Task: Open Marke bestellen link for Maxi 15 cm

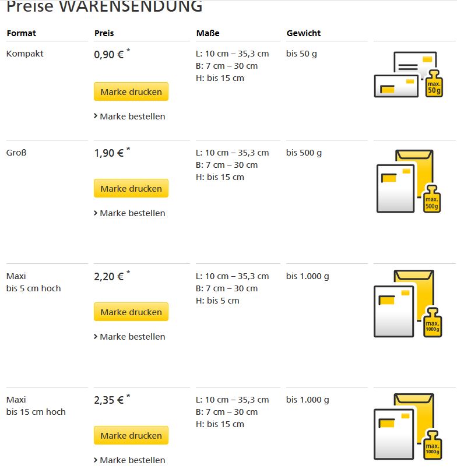Action: tap(132, 460)
